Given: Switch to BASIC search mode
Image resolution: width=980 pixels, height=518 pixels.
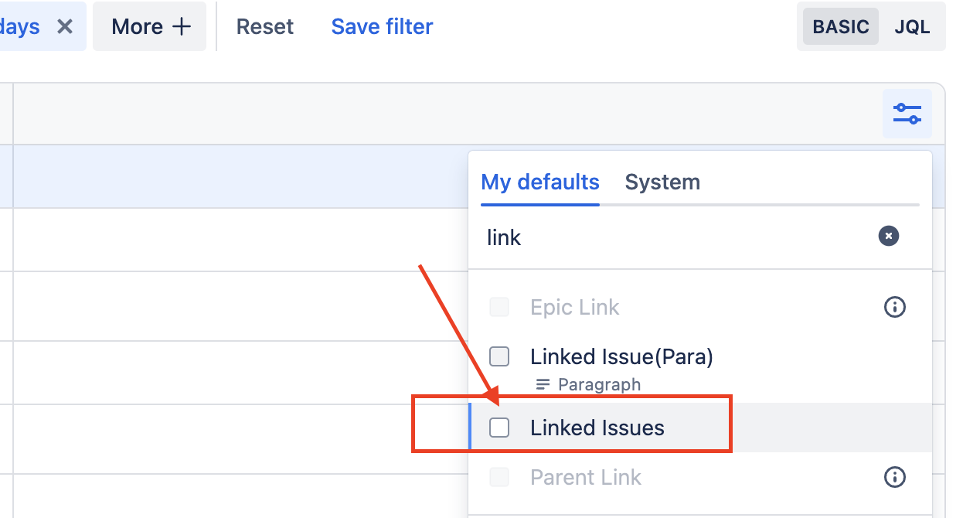Looking at the screenshot, I should click(840, 26).
